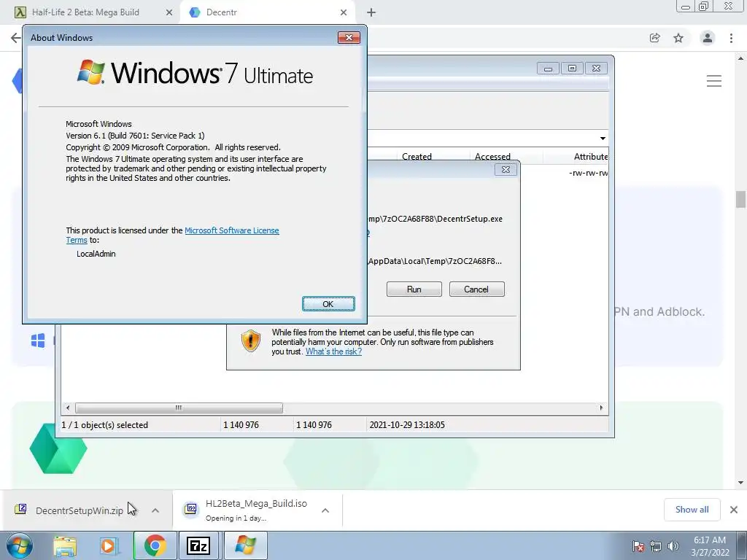Open Chrome profile avatar
This screenshot has width=747, height=560.
(708, 38)
